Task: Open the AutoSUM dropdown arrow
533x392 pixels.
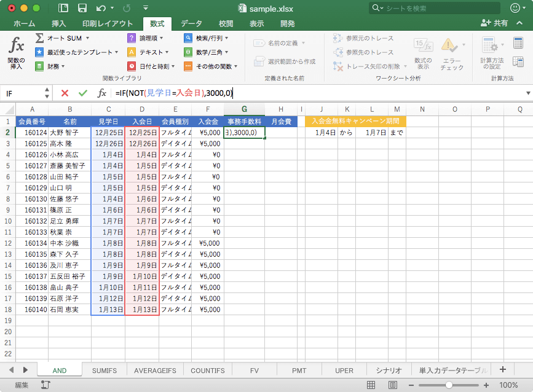Action: click(87, 38)
